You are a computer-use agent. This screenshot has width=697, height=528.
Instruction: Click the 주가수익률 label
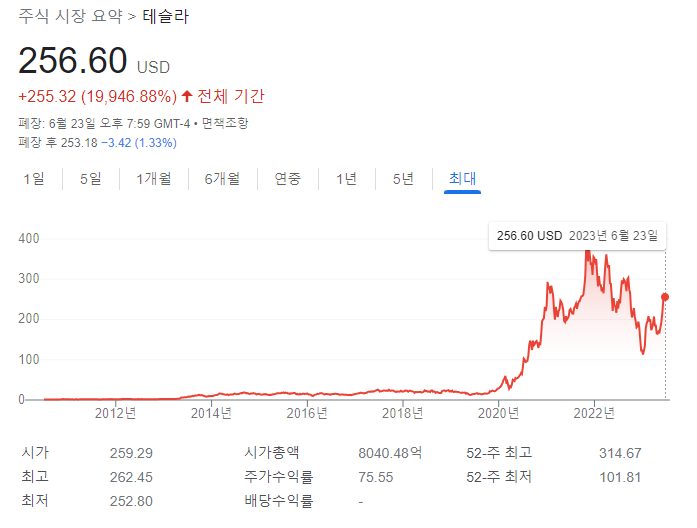click(x=279, y=477)
